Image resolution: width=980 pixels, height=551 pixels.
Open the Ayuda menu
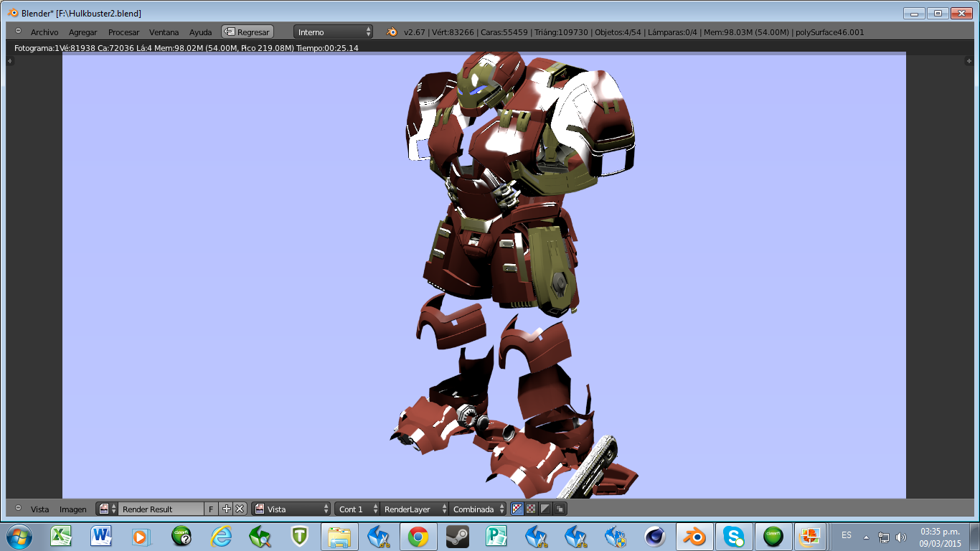pyautogui.click(x=201, y=32)
